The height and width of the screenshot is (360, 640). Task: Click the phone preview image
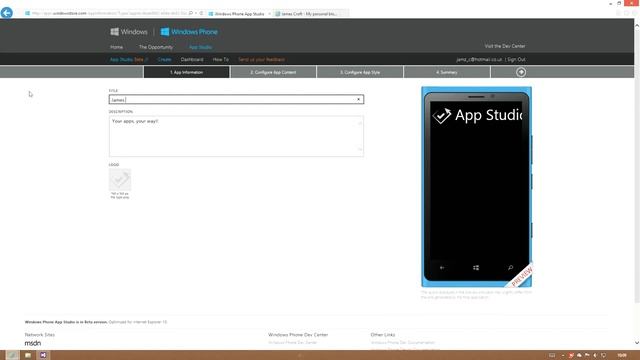pos(476,187)
